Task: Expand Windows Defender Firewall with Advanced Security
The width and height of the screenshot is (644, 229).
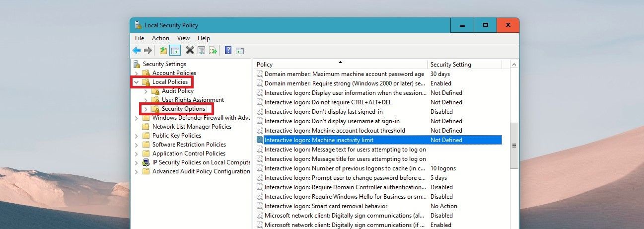Action: tap(137, 118)
